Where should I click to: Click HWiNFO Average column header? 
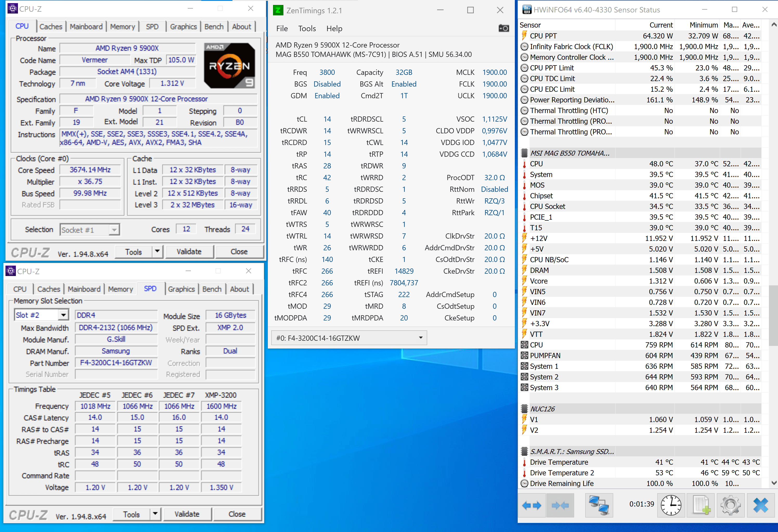click(x=750, y=25)
